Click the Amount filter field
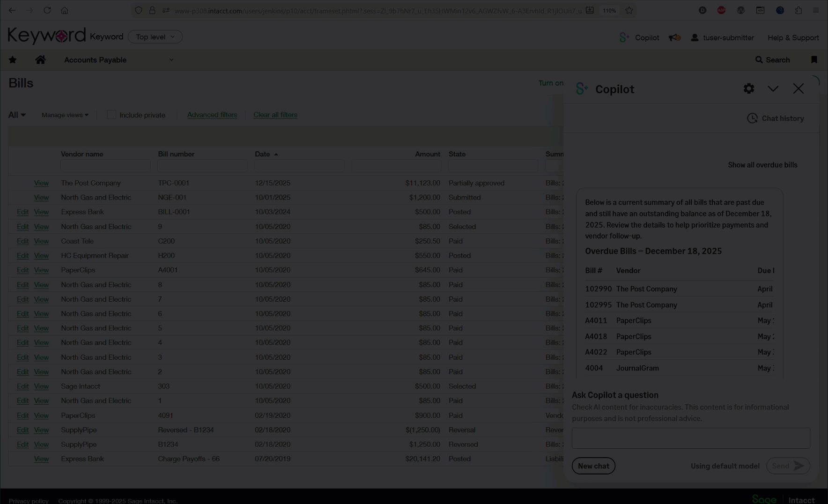This screenshot has height=504, width=828. pos(396,165)
